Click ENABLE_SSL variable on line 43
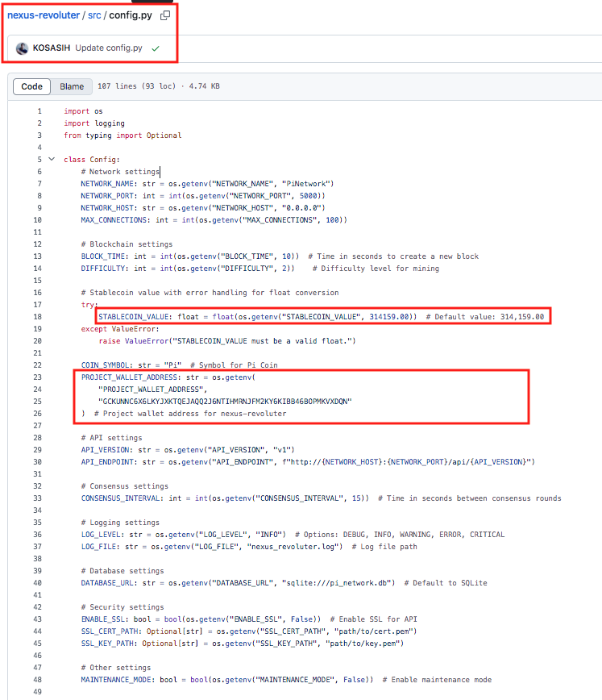 point(102,619)
